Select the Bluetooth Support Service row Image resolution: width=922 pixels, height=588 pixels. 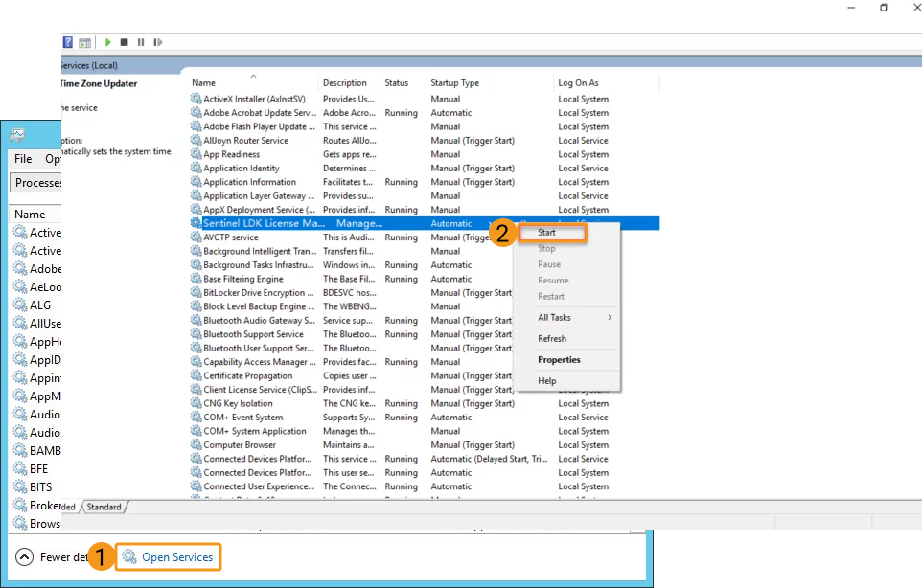pyautogui.click(x=253, y=334)
